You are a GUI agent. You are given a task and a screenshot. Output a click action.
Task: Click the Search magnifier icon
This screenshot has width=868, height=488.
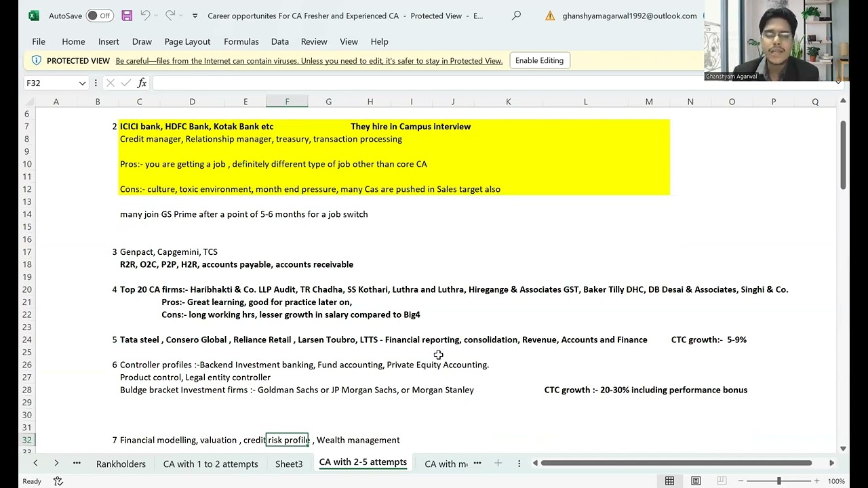pos(516,16)
